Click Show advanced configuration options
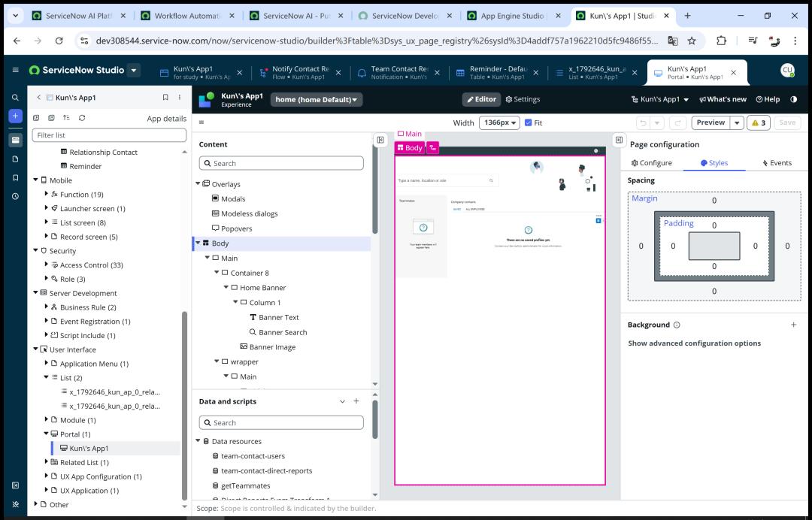Viewport: 812px width, 520px height. click(x=695, y=343)
